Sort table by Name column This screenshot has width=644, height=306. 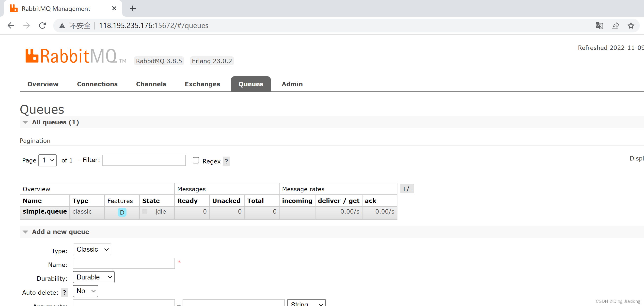pyautogui.click(x=32, y=201)
